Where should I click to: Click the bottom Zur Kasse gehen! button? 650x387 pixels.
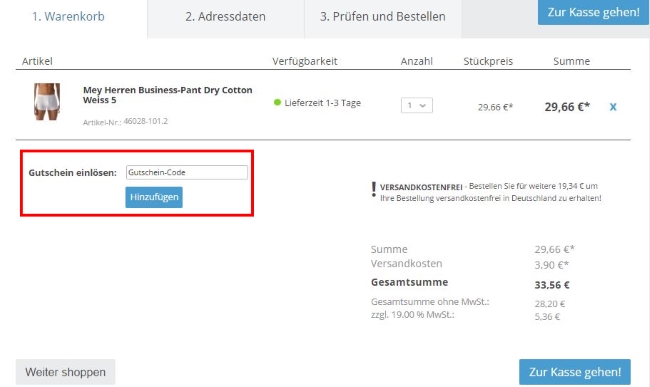(x=575, y=372)
